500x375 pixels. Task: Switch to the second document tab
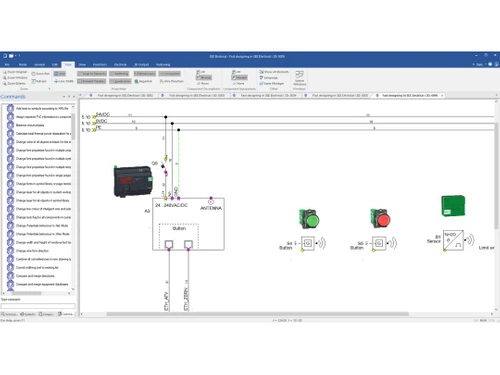click(194, 96)
